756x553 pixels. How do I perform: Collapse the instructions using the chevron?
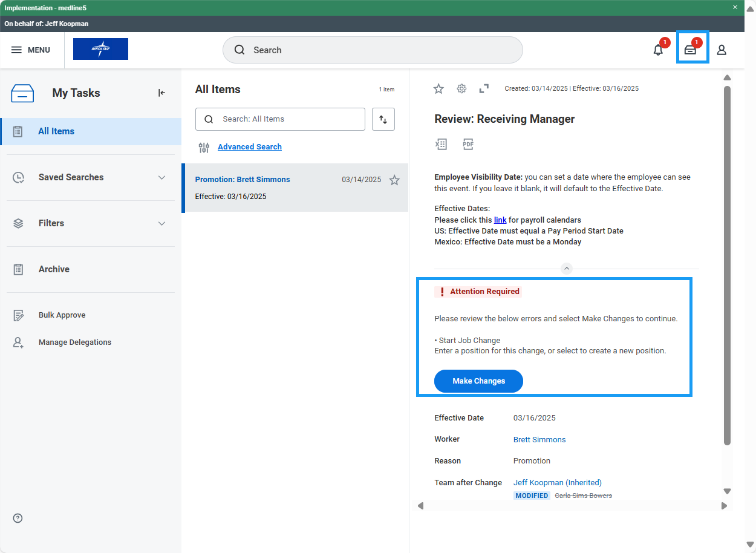point(566,269)
